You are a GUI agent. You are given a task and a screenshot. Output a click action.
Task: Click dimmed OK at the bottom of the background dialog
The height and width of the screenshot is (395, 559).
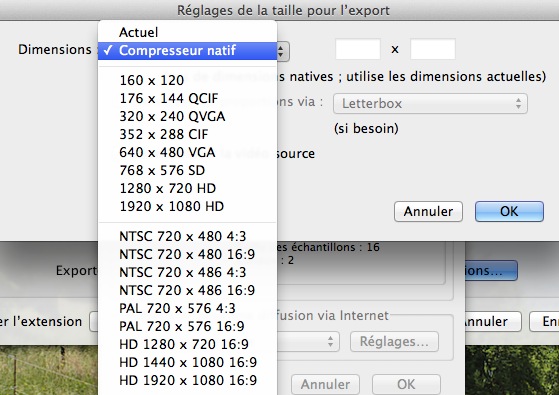pos(406,384)
